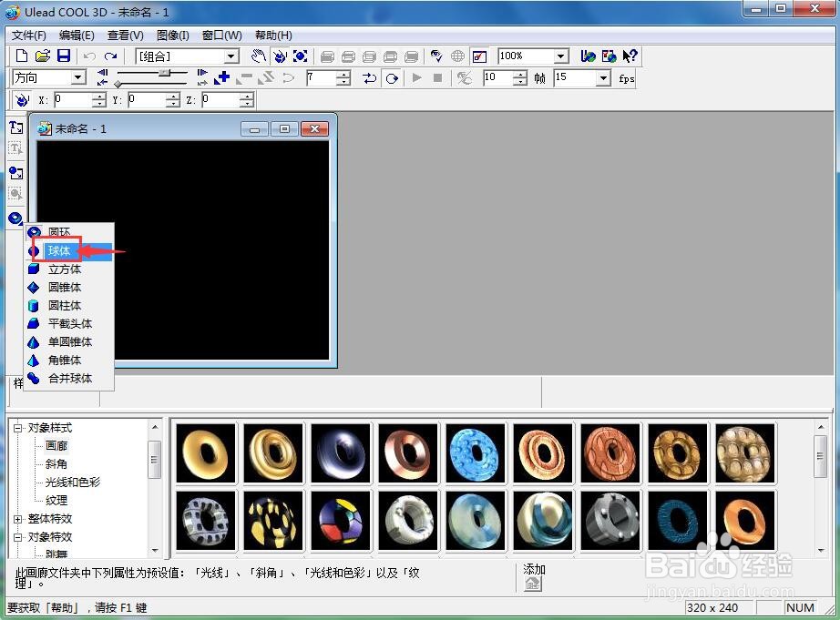Screen dimensions: 840x620
Task: Choose 圆柱体 from the shape menu
Action: click(x=69, y=306)
